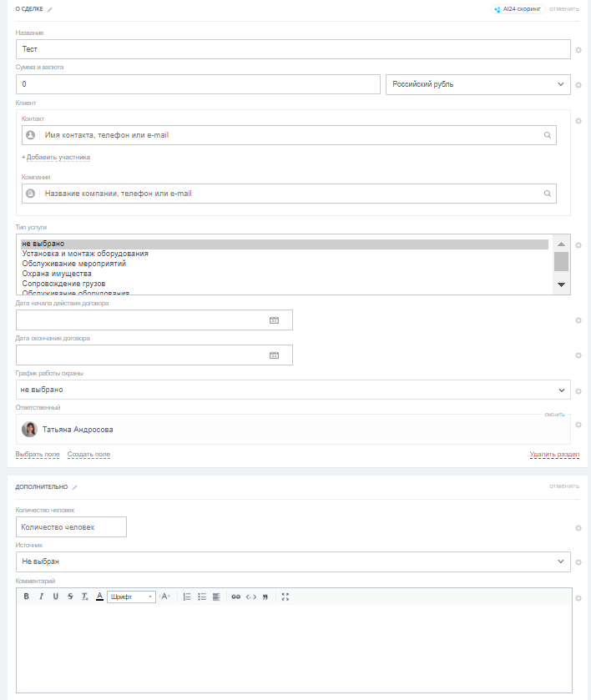
Task: Insert a quote block in the comment
Action: [265, 597]
